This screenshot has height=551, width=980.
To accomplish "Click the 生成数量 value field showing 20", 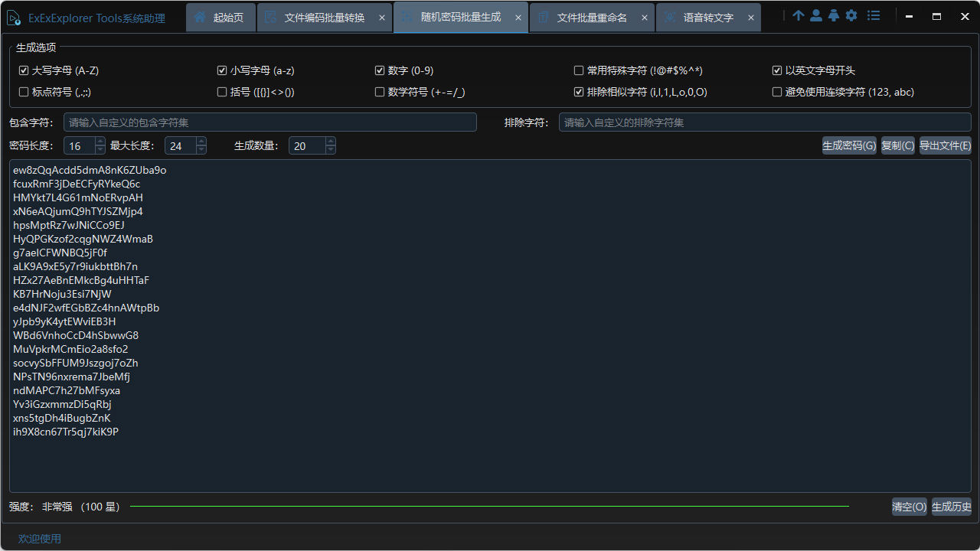I will coord(306,146).
